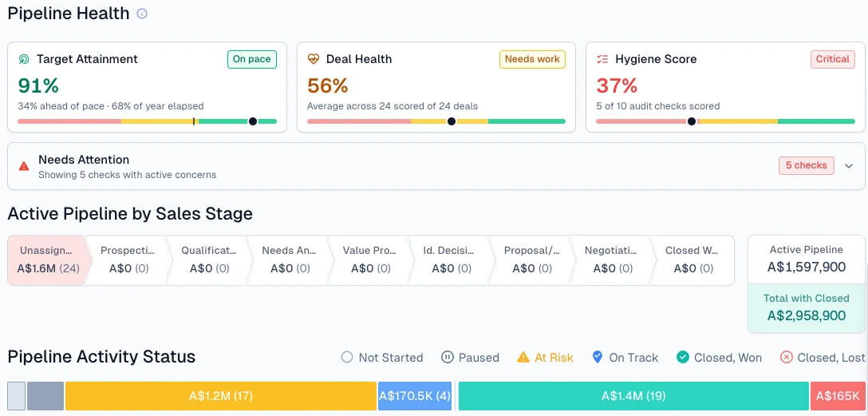This screenshot has width=868, height=416.
Task: Select the Value Proposition stage chevron
Action: point(370,260)
